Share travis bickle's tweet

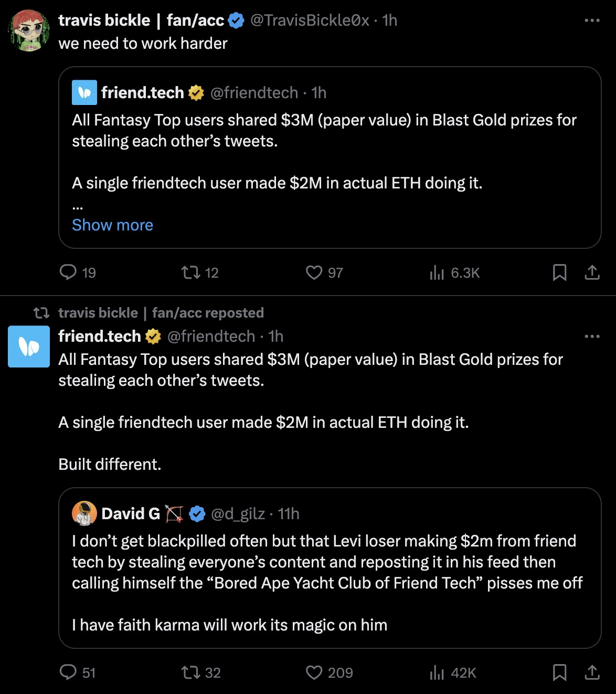pos(592,272)
